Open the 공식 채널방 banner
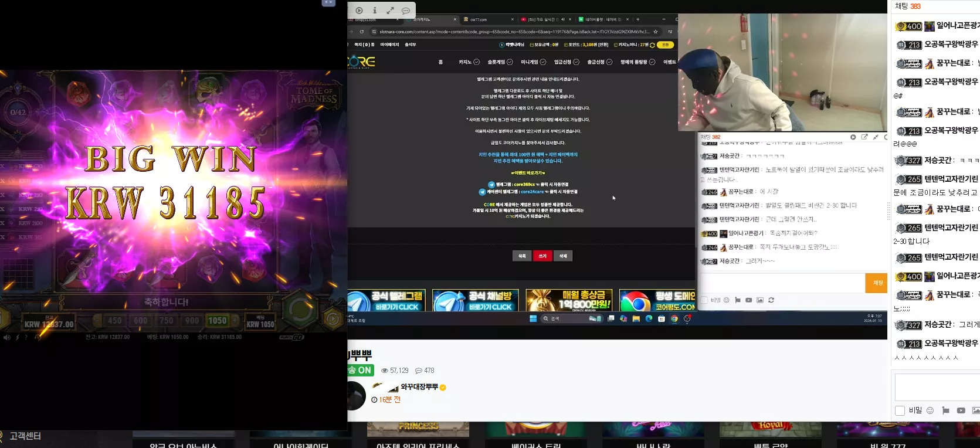 pos(476,301)
